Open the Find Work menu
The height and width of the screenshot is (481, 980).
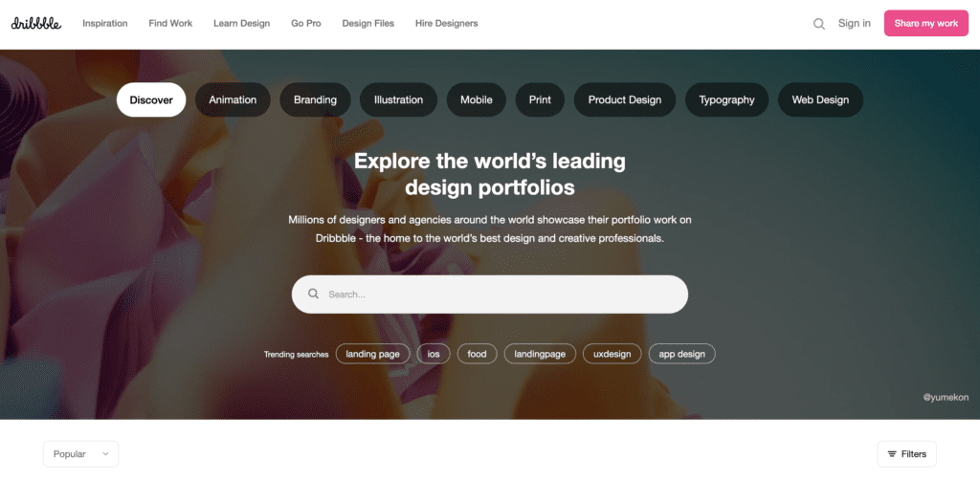coord(170,23)
